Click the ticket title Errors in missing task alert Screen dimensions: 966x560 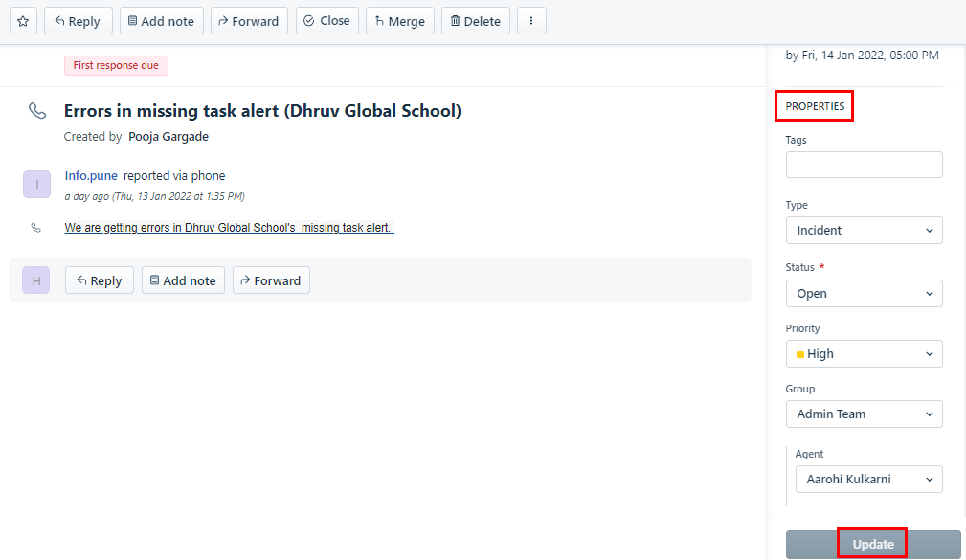[262, 111]
